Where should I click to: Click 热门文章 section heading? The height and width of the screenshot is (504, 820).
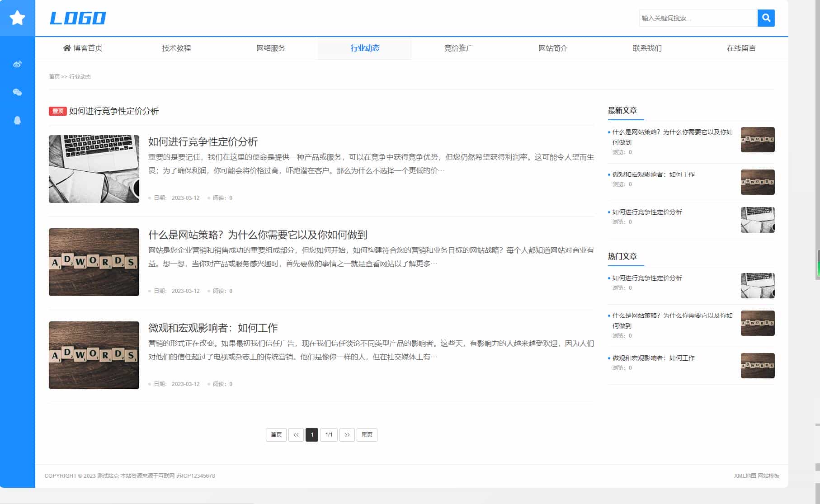(x=622, y=256)
